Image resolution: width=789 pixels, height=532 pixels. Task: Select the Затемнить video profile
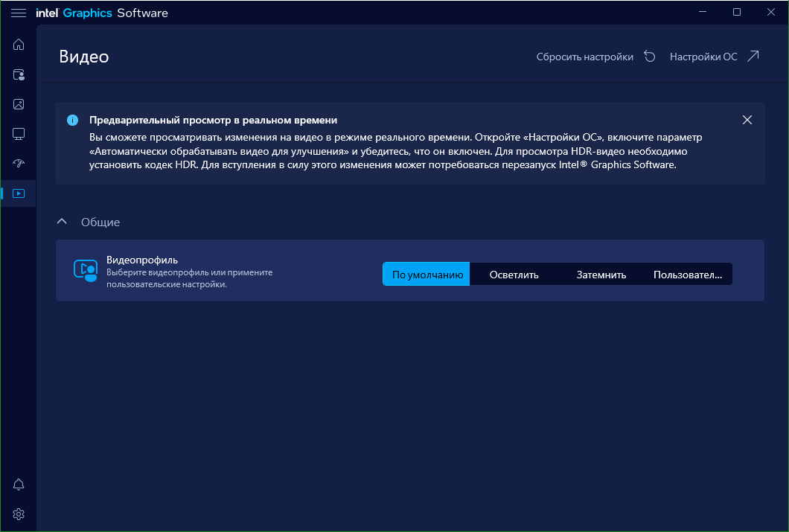[x=601, y=274]
